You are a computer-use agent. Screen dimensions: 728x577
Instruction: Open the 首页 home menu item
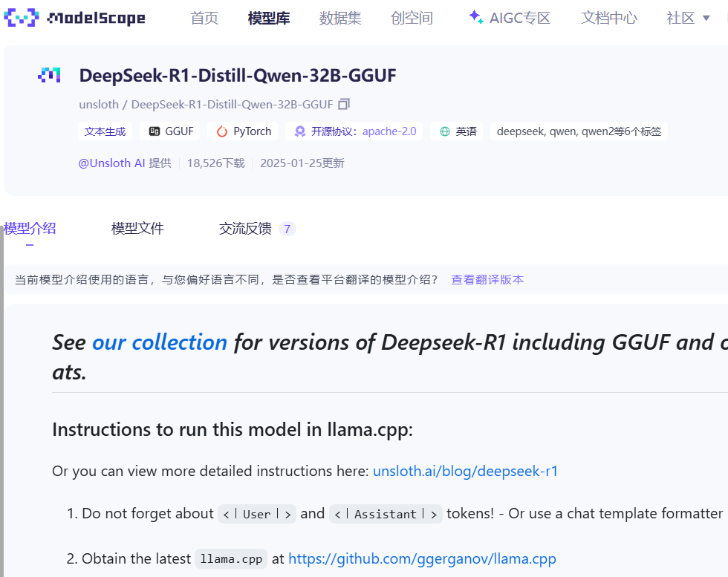coord(204,18)
